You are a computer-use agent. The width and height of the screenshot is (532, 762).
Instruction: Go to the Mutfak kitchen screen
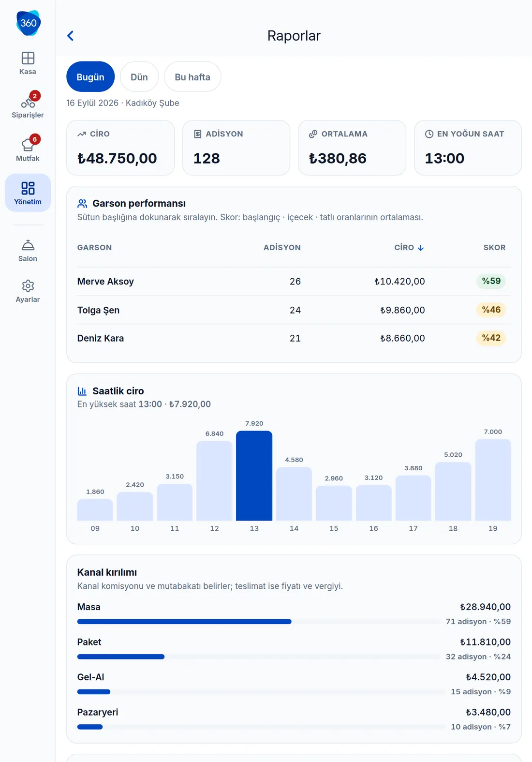click(28, 149)
